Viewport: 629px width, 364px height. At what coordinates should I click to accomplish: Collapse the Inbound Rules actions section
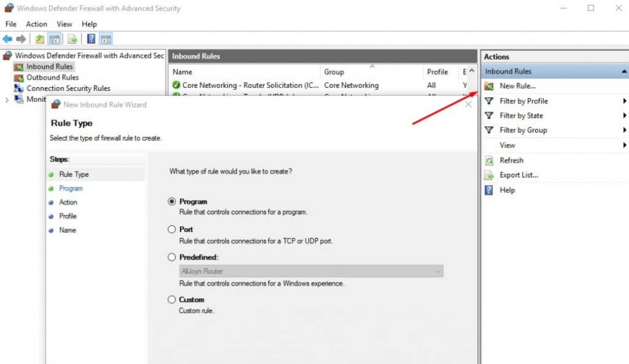[x=624, y=71]
